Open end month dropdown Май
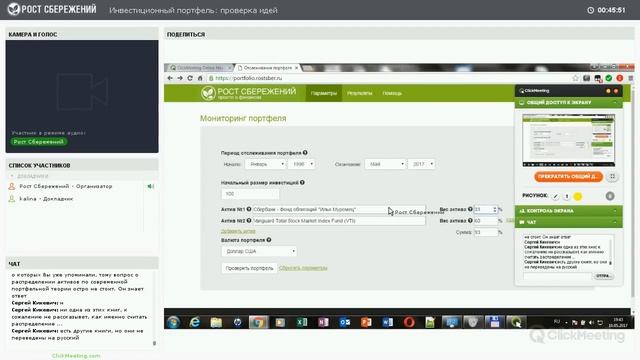640x360 pixels. coord(385,164)
